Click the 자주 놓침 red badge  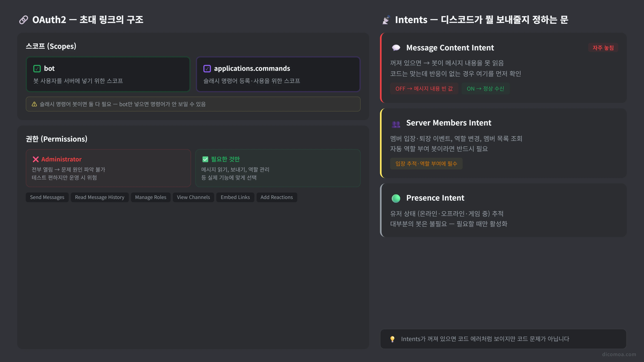603,48
